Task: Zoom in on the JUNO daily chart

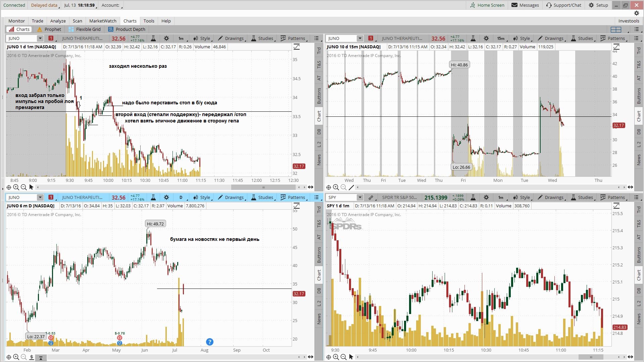Action: coord(16,357)
